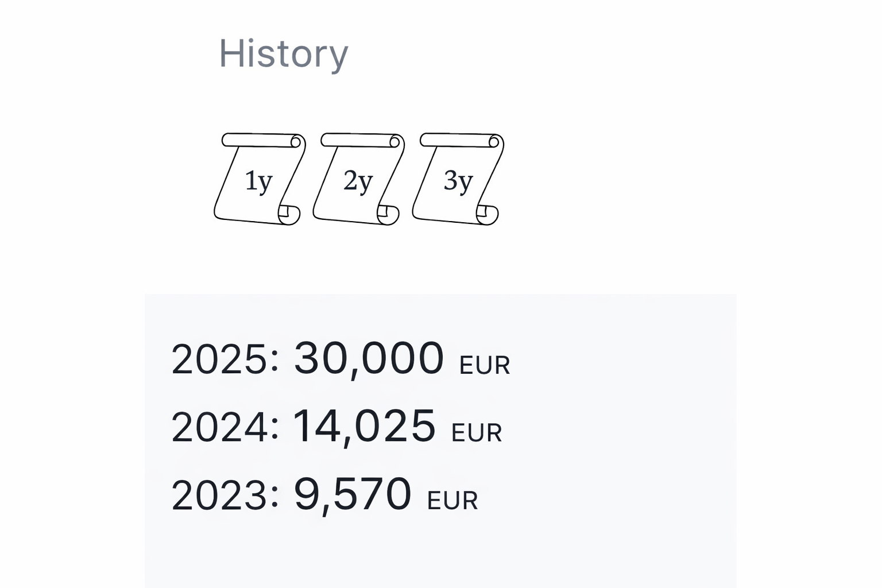Click the rolled top edge of 1y scroll
882x588 pixels.
pos(262,140)
